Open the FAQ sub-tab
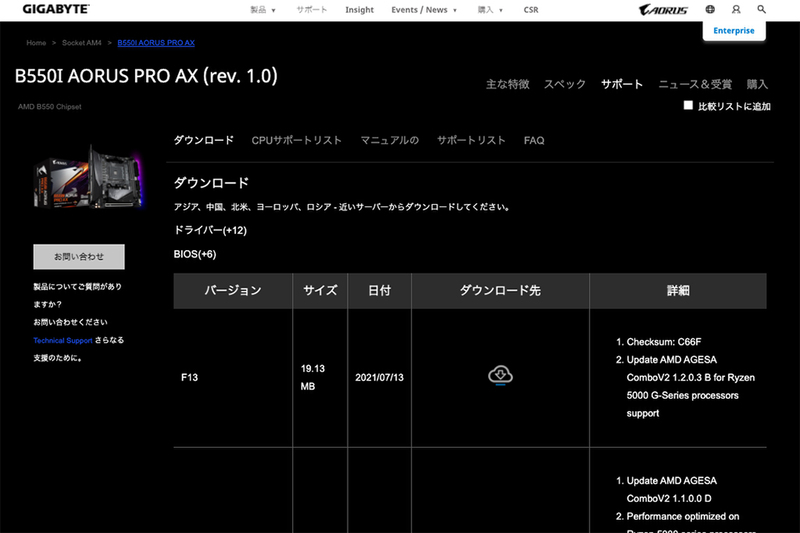The width and height of the screenshot is (800, 533). point(534,140)
